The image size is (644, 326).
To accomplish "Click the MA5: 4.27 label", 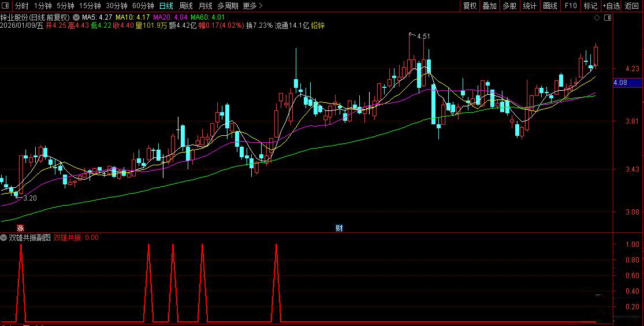I will (98, 18).
